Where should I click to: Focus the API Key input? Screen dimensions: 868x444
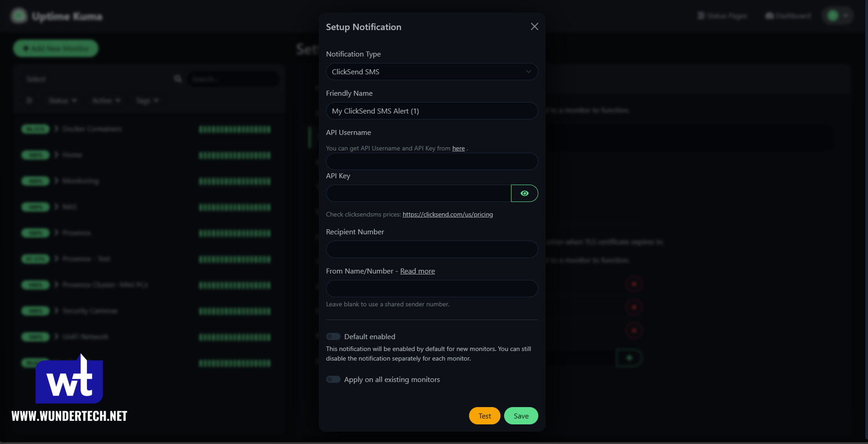point(419,193)
